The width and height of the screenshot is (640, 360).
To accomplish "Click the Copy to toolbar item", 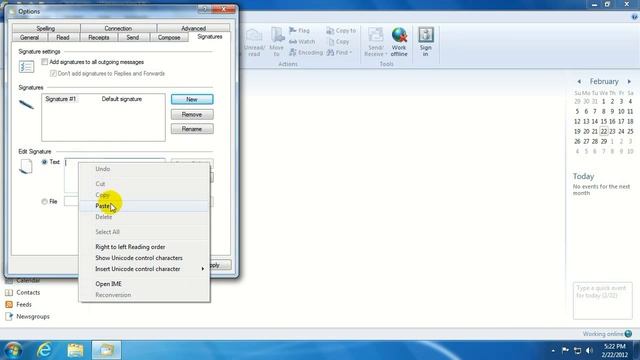I will coord(341,31).
